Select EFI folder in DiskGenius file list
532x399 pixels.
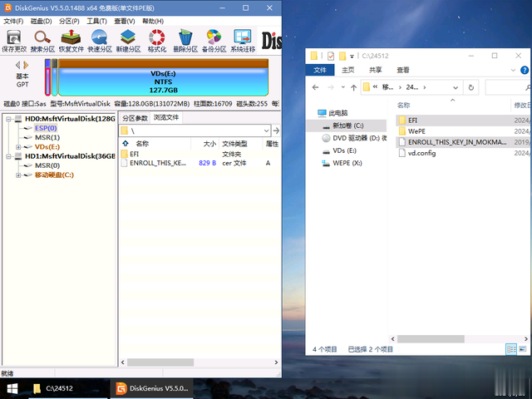[x=135, y=154]
